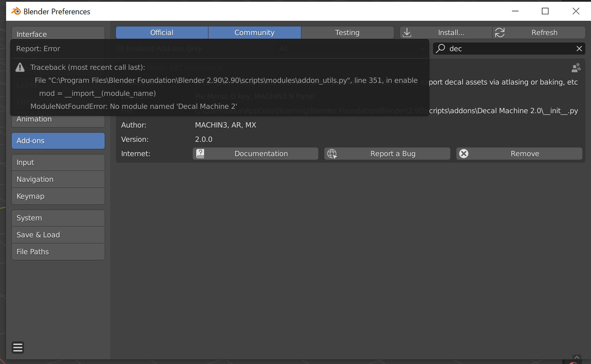Click the ModuleNotFoundError message line
Image resolution: width=591 pixels, height=364 pixels.
click(134, 106)
